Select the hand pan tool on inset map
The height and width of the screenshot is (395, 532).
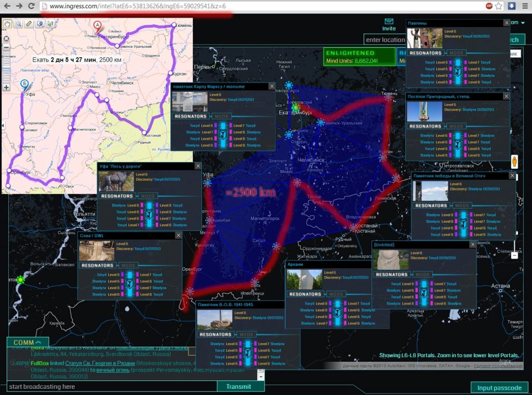pos(8,24)
